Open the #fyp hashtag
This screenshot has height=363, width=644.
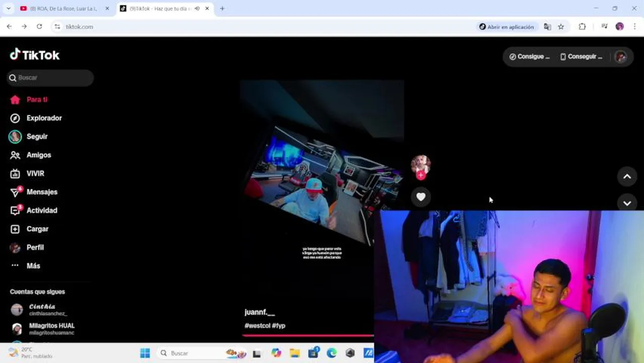tap(279, 326)
